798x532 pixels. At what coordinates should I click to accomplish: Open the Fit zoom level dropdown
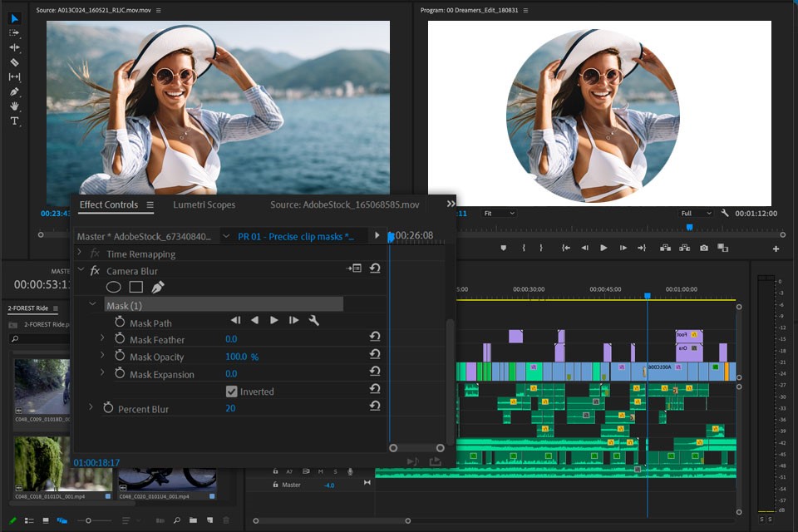[499, 213]
